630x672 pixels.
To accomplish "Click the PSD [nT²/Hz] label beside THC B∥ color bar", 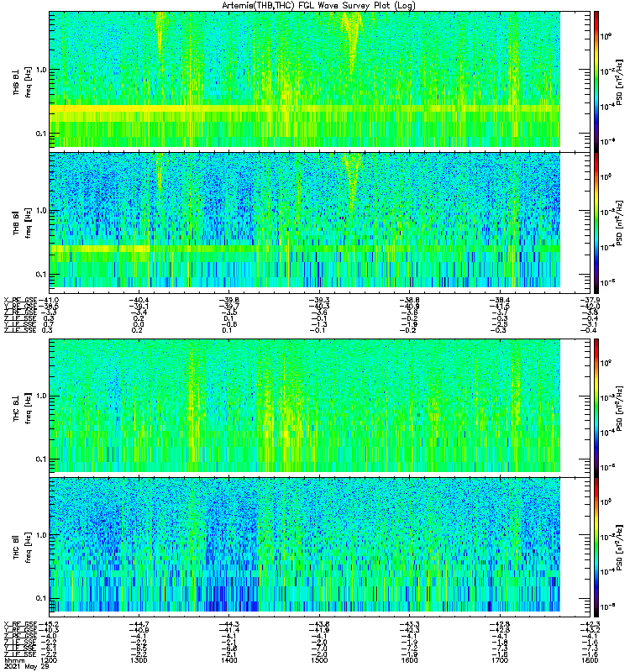I will [x=619, y=548].
